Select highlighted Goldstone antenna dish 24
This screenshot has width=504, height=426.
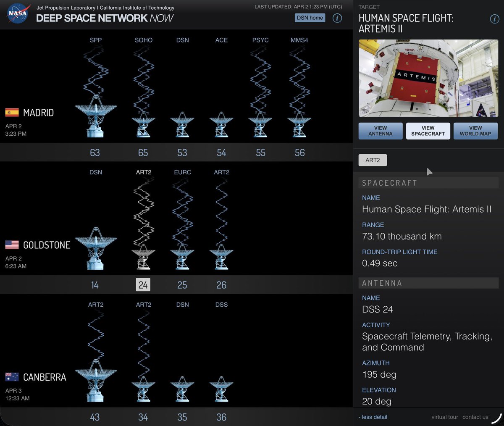[144, 257]
